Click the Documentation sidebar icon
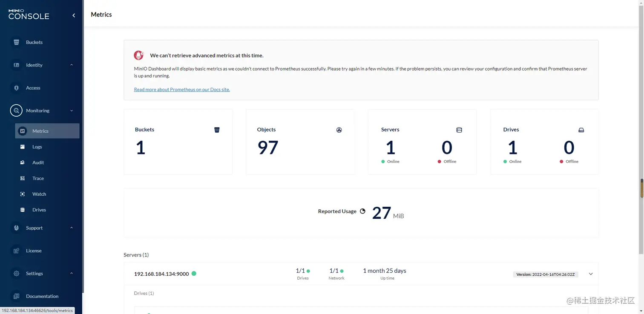 (17, 296)
